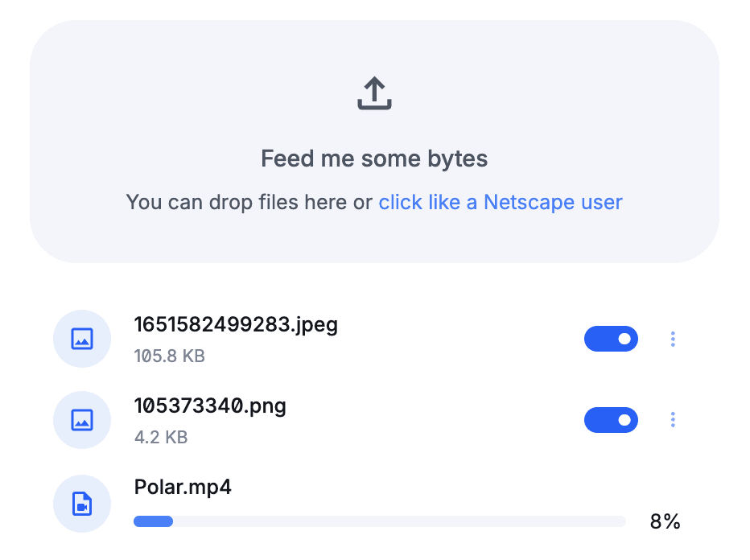Screen dimensions: 750x560
Task: Select the 1651582499283.jpeg file name
Action: coord(236,325)
